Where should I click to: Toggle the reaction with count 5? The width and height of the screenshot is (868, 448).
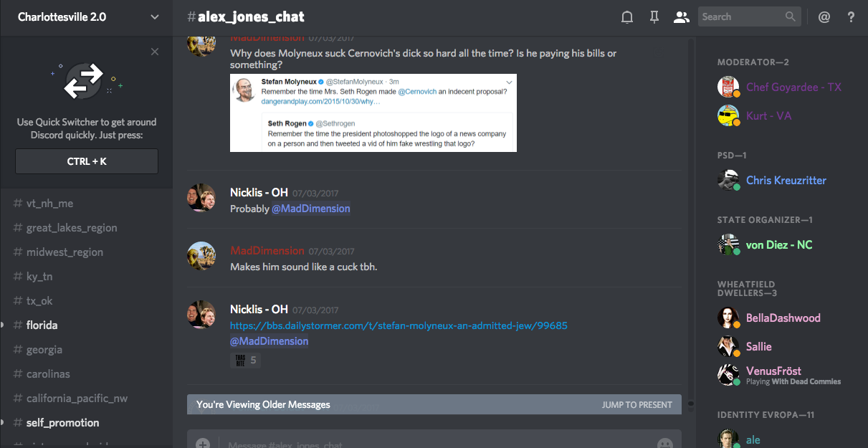point(245,360)
